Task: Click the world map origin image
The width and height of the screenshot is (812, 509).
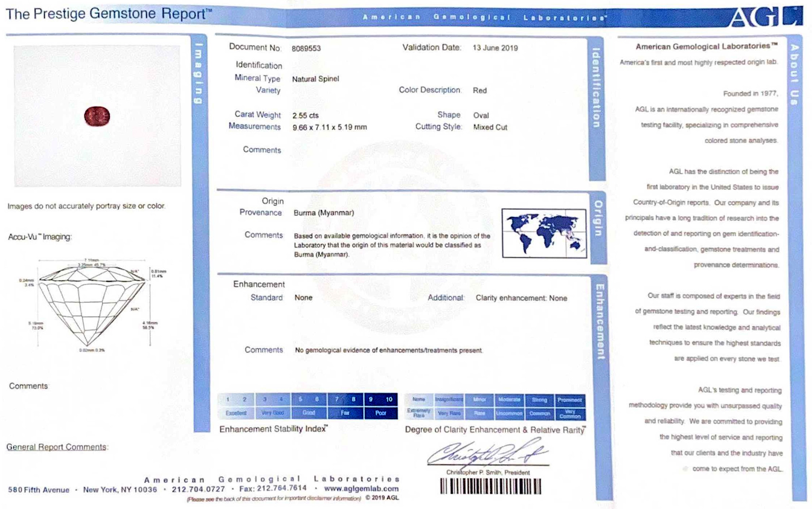Action: (544, 233)
